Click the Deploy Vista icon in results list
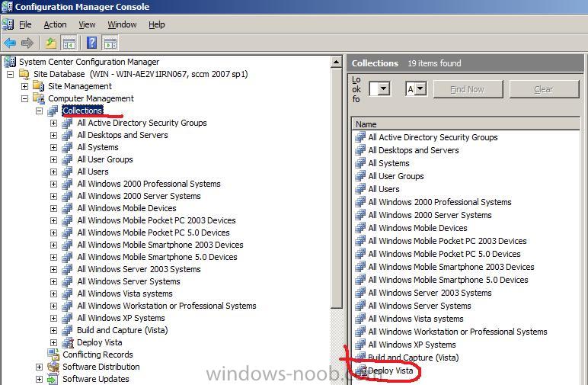Viewport: 588px width, 385px height. pos(361,371)
